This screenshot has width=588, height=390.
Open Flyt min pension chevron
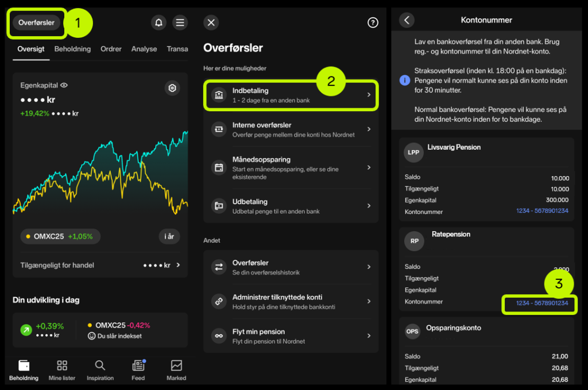coord(369,336)
